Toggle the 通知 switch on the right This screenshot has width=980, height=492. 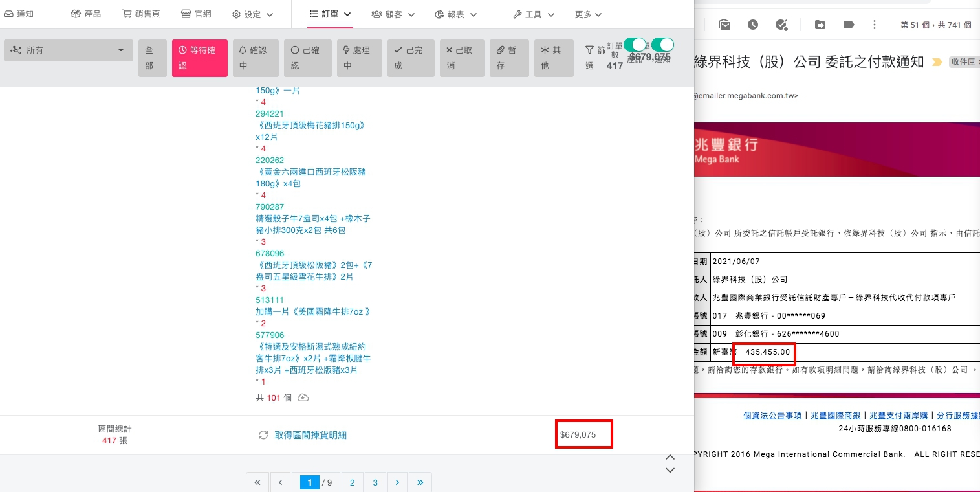click(662, 45)
